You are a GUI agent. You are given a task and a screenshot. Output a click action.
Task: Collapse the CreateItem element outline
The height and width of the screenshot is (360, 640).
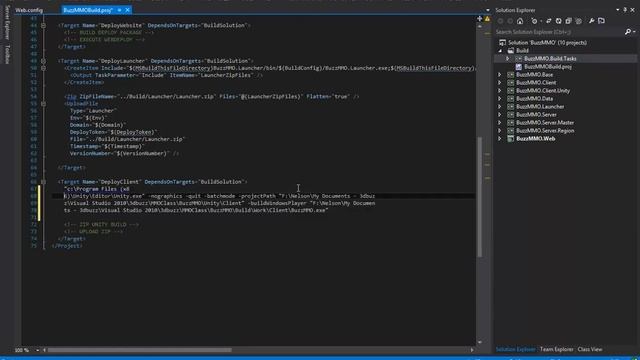(x=43, y=68)
